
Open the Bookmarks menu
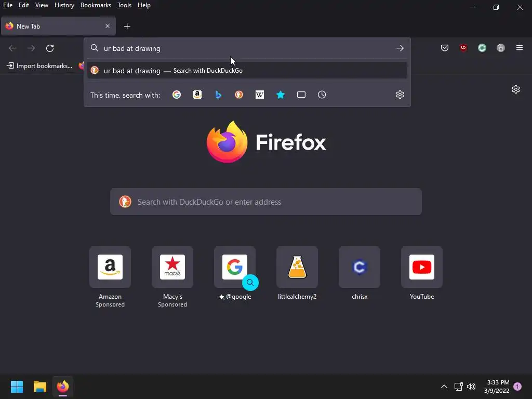tap(96, 5)
